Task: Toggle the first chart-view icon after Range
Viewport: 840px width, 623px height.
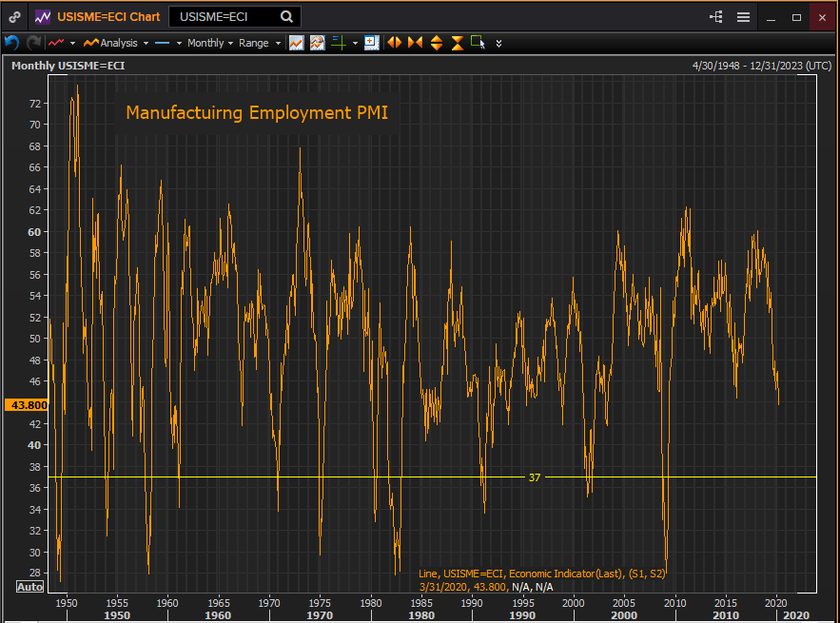Action: pos(297,43)
